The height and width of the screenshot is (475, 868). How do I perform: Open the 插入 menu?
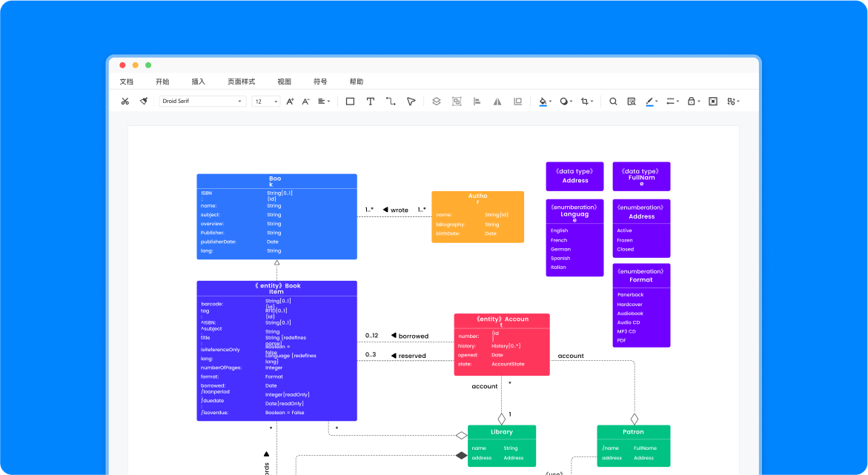click(x=199, y=82)
